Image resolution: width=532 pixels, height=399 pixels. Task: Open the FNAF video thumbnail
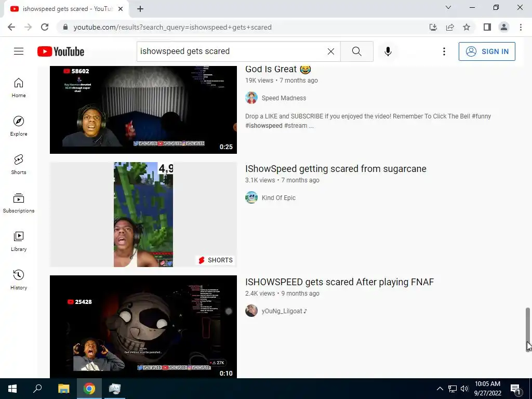143,327
